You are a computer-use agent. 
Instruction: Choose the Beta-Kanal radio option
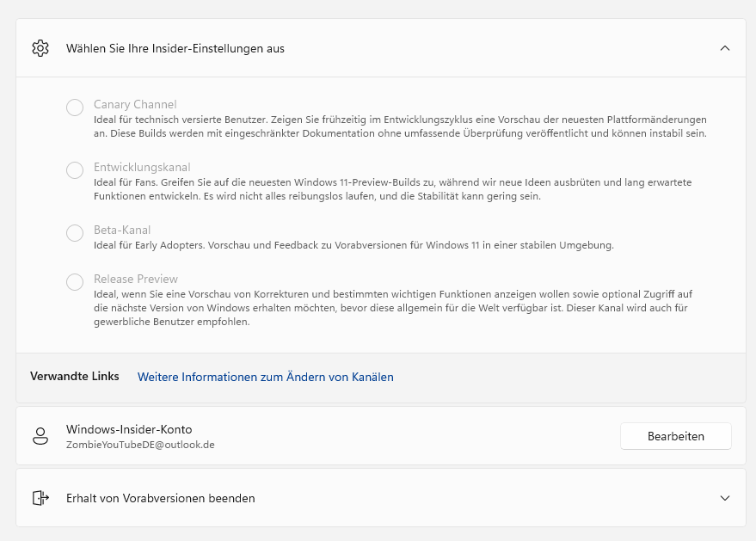[x=75, y=232]
